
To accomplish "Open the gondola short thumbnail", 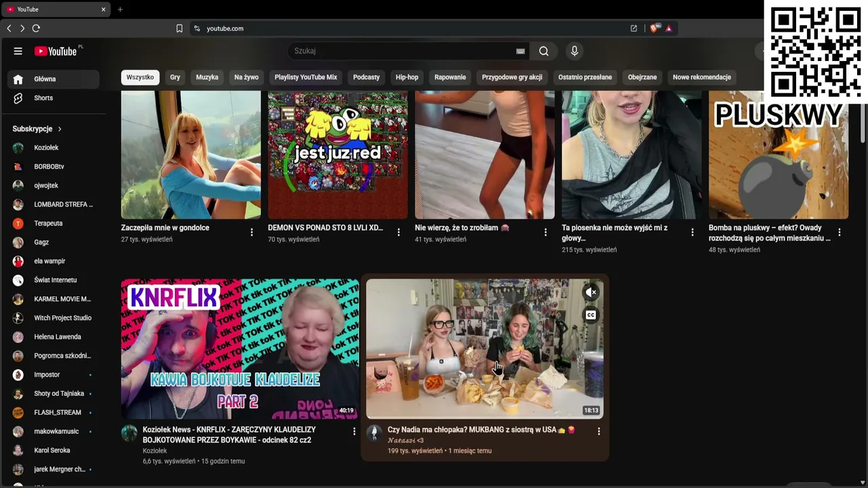I will (x=191, y=155).
